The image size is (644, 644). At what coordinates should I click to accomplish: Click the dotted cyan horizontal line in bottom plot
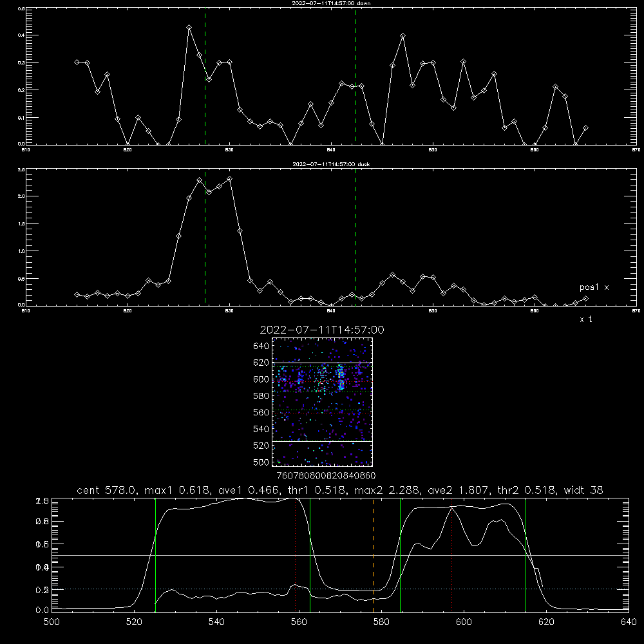[x=340, y=589]
